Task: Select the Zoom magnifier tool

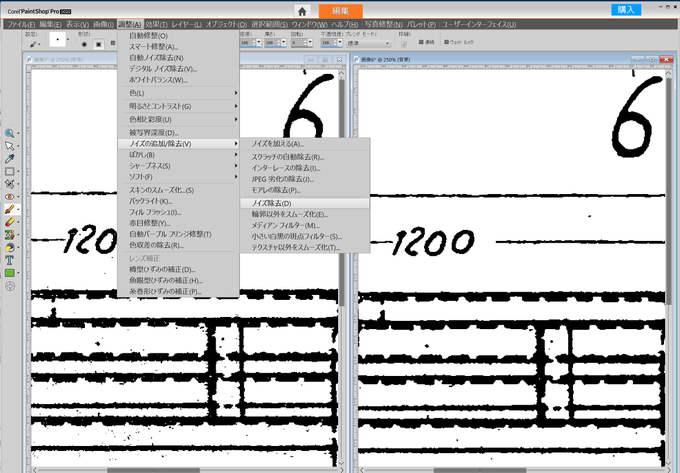Action: 9,133
